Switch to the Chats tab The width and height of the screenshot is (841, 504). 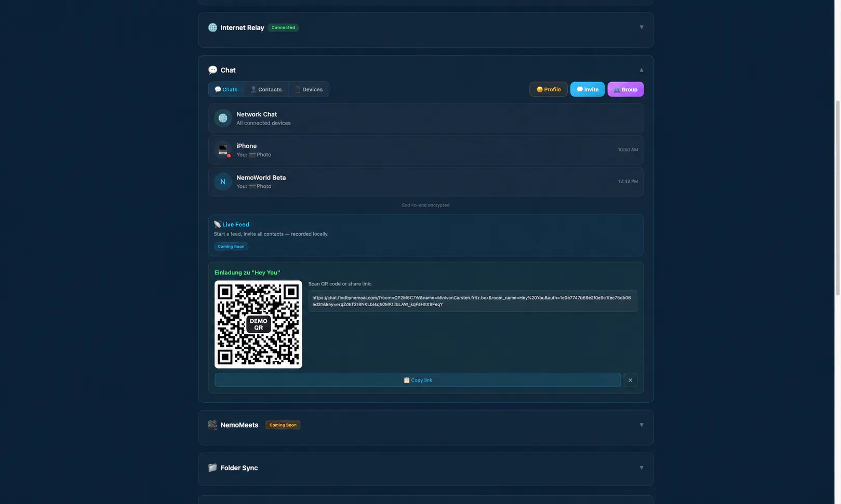click(226, 89)
